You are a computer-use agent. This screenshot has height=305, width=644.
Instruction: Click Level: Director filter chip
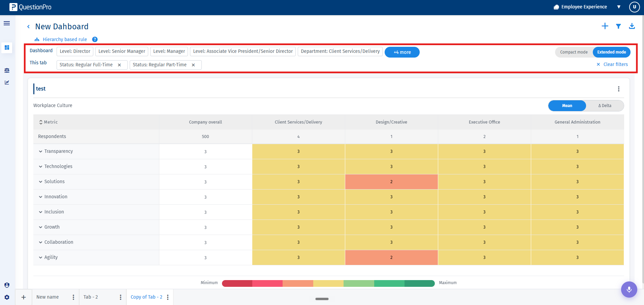75,51
